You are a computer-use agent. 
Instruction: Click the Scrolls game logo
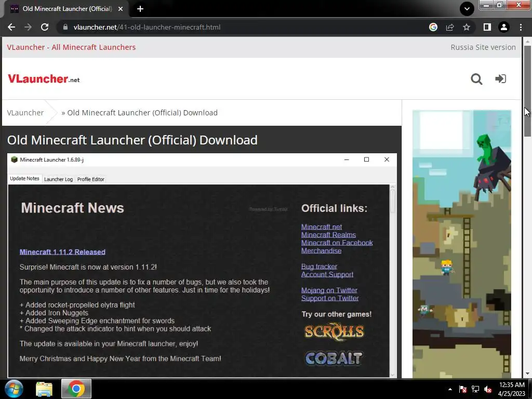click(x=334, y=332)
